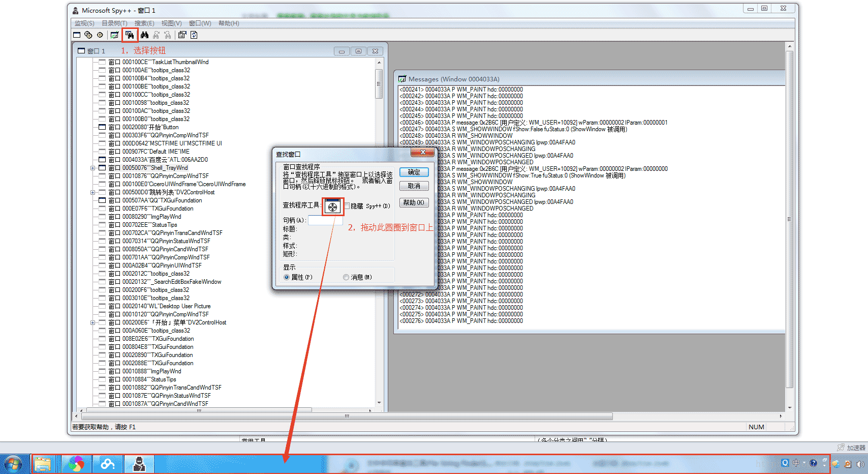Open Windows Start menu orb
Screen dimensions: 868x474
point(13,464)
